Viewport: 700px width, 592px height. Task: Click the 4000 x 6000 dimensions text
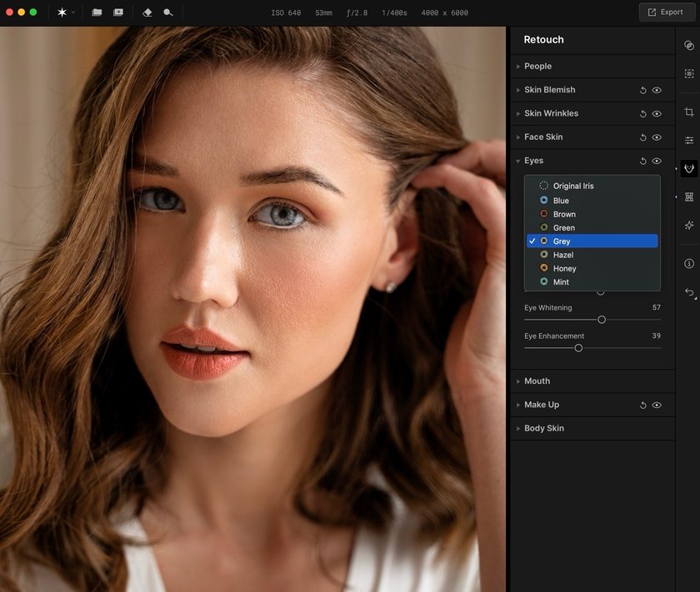click(445, 13)
